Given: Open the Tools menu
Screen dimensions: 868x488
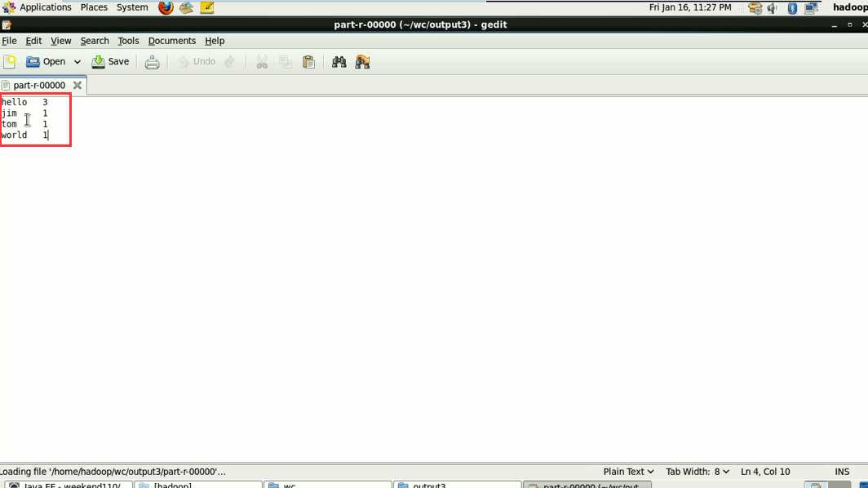Looking at the screenshot, I should pyautogui.click(x=128, y=41).
